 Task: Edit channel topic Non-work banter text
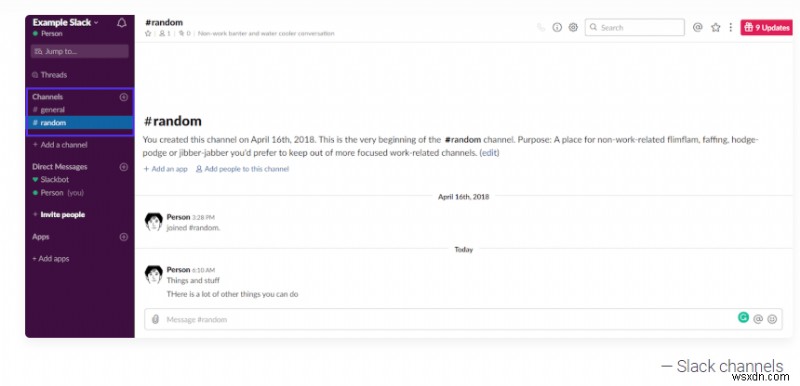(266, 34)
